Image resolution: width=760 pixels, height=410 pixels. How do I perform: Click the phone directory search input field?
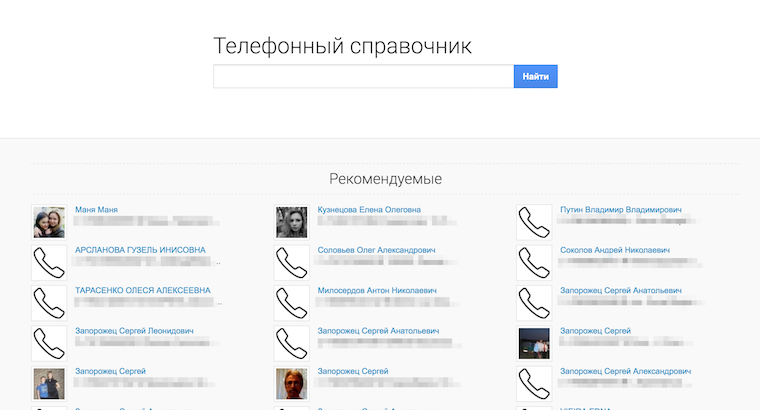pos(364,77)
